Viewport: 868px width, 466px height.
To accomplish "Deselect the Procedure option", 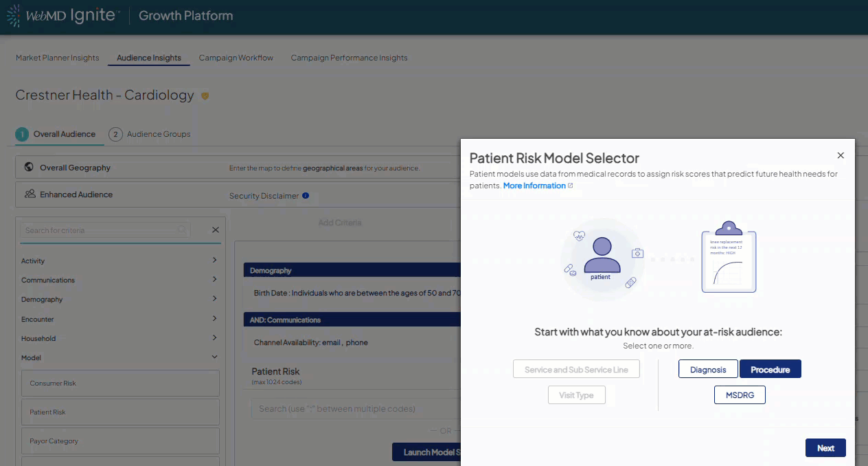I will click(x=770, y=369).
